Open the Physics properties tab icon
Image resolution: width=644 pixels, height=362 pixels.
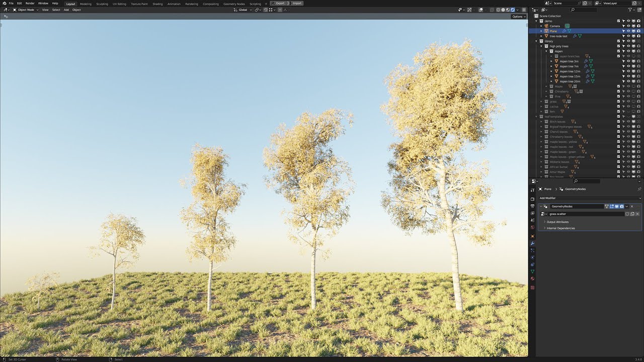[x=532, y=257]
